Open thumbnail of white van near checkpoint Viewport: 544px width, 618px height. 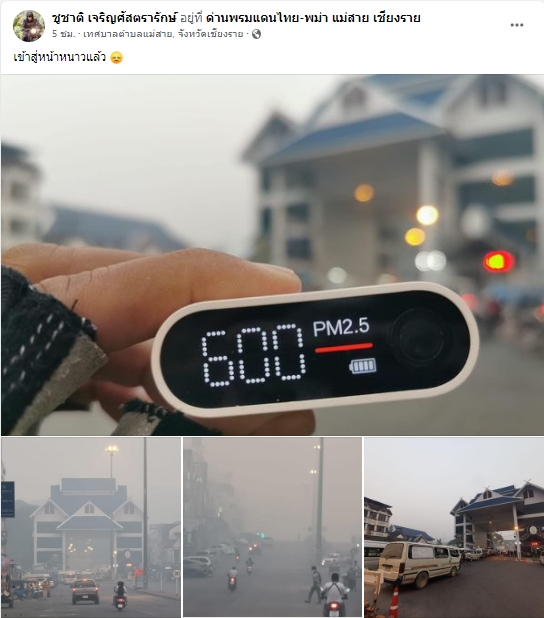(454, 527)
